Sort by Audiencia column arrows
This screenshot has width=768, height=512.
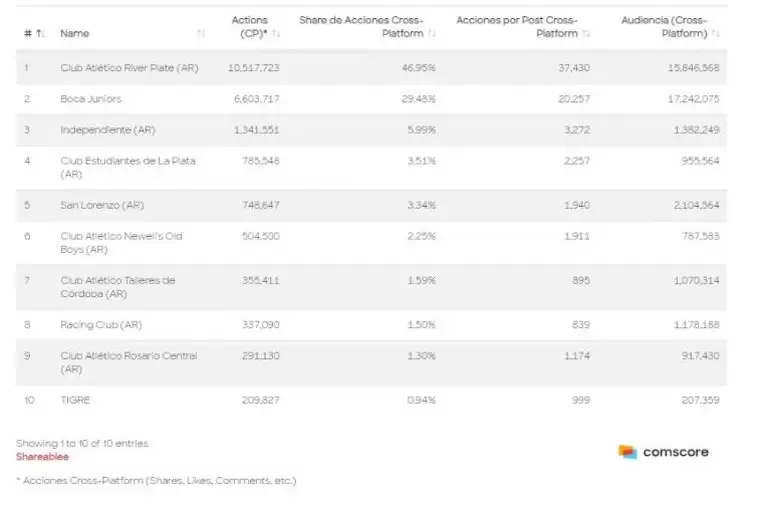tap(717, 34)
